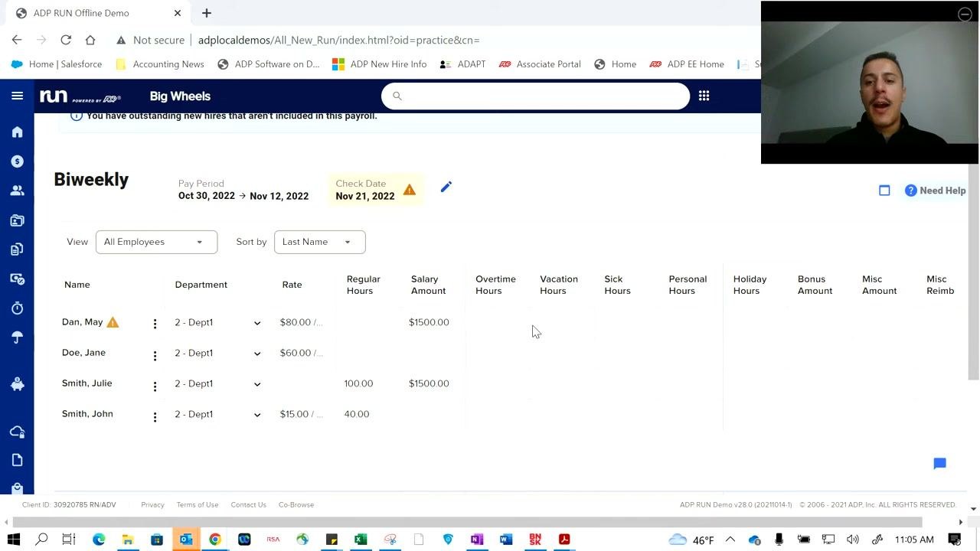Image resolution: width=980 pixels, height=551 pixels.
Task: Open the three-dot menu for Dan, May
Action: tap(155, 324)
